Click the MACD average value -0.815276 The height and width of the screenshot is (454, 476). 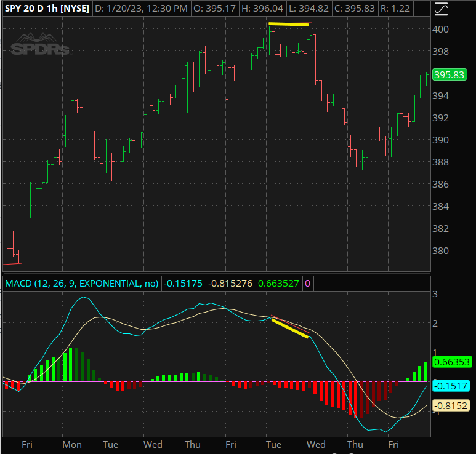tap(230, 283)
